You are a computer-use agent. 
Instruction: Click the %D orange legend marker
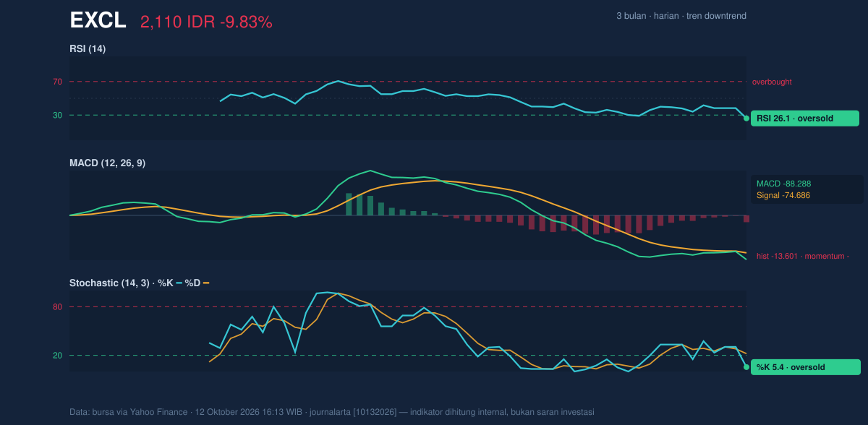(206, 283)
